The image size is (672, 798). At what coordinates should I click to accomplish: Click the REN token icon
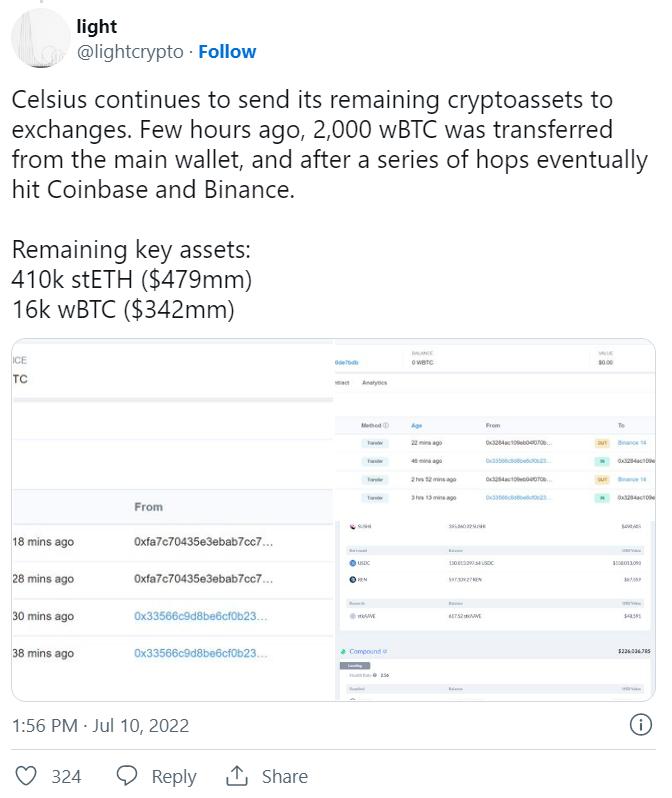[353, 580]
